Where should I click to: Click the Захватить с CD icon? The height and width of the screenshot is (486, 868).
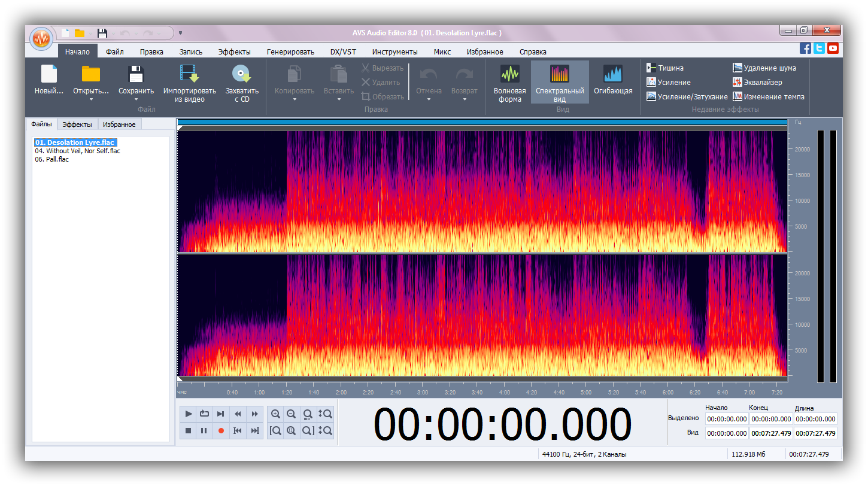pos(241,74)
